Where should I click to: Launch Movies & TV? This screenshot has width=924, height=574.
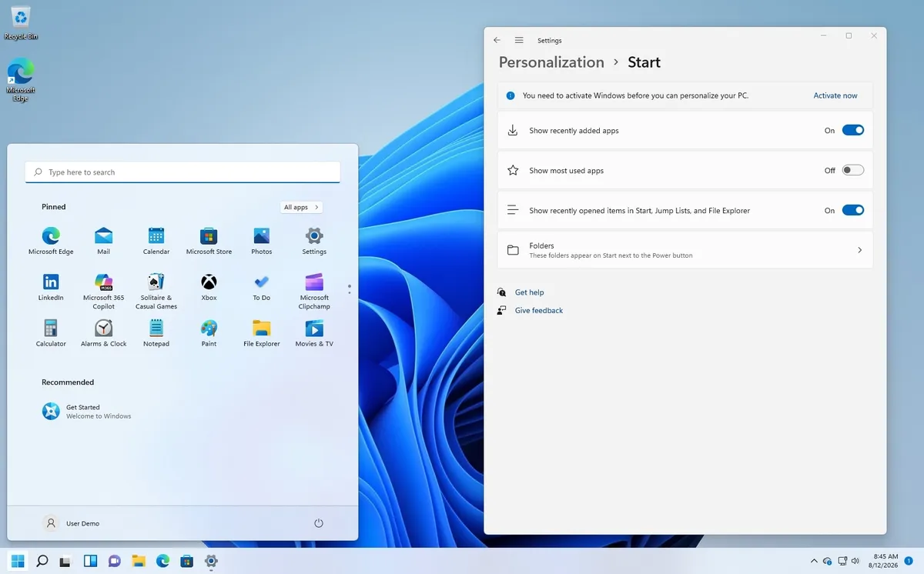314,333
